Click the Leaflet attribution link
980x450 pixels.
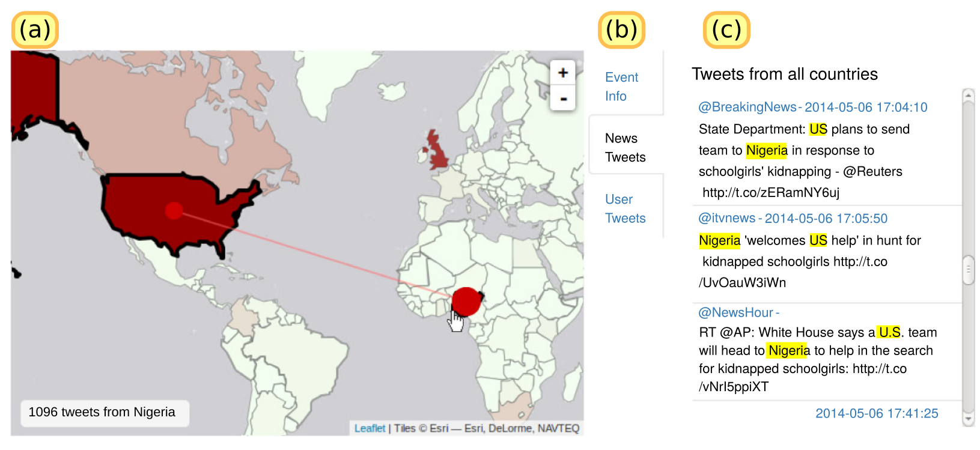[370, 428]
